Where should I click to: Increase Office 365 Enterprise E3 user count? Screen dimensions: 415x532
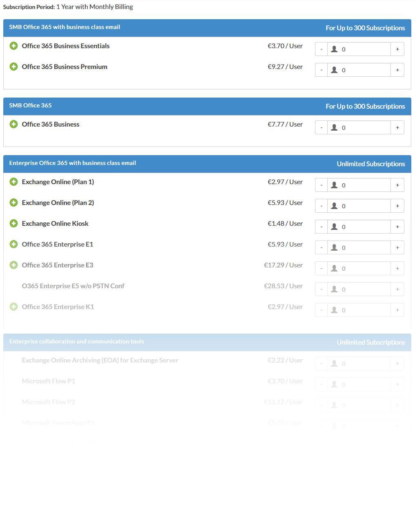397,268
